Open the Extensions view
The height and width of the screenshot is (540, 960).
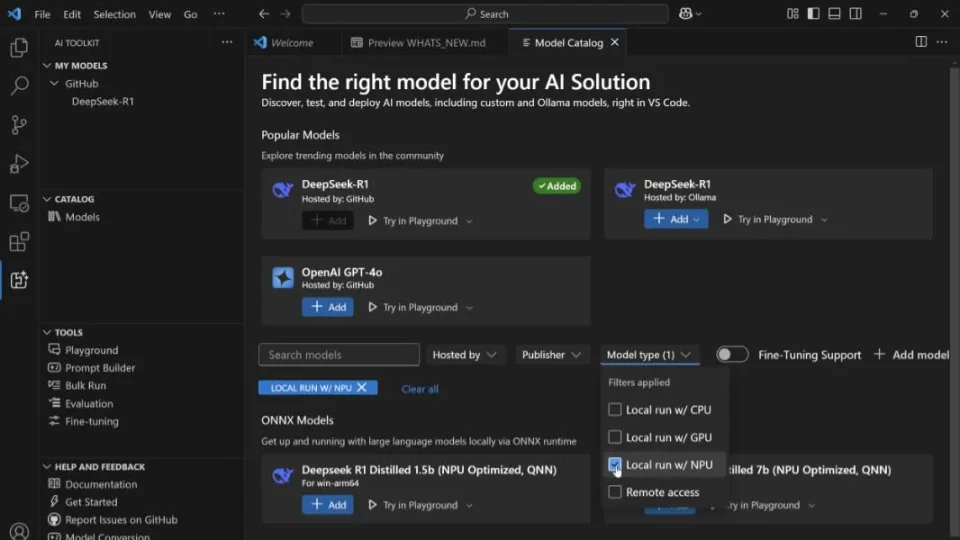[x=19, y=242]
